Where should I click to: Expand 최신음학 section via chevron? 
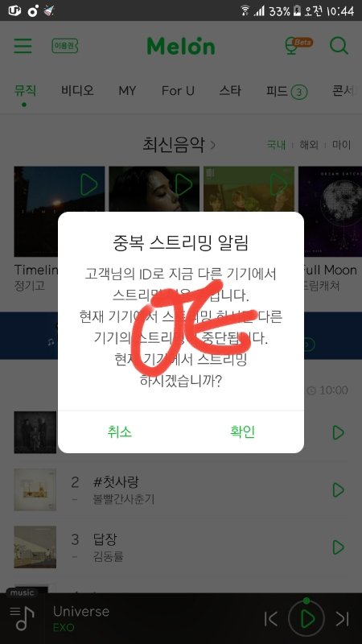(x=212, y=145)
